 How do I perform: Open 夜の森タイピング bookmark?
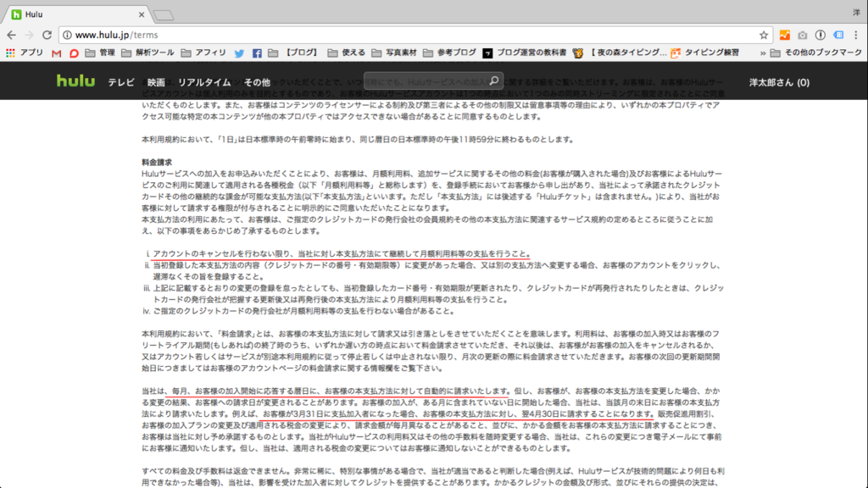(620, 53)
